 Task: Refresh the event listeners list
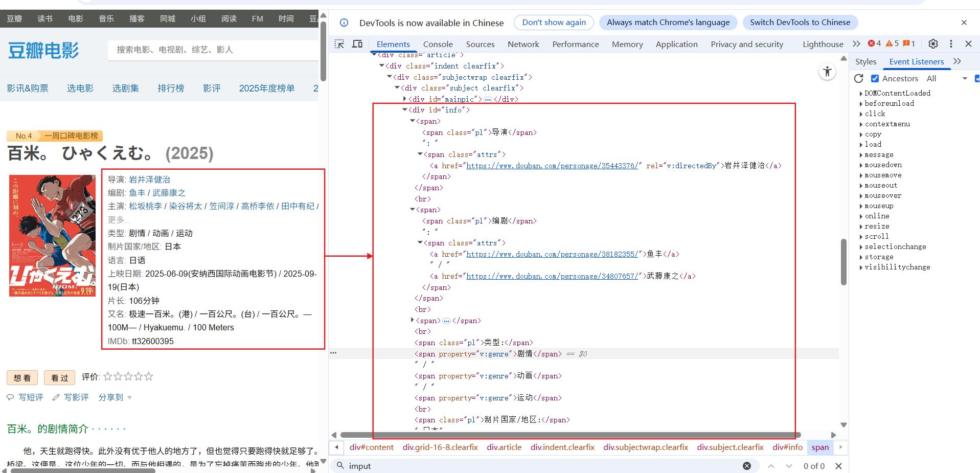point(859,78)
